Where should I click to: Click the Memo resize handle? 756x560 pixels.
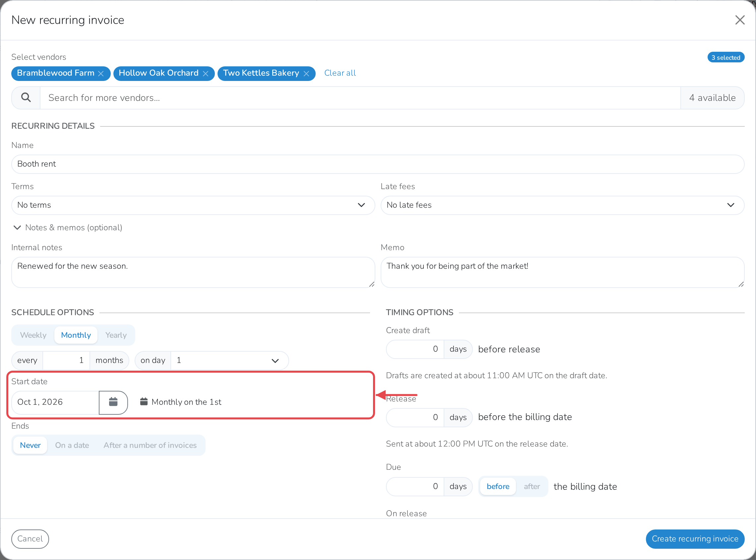741,284
